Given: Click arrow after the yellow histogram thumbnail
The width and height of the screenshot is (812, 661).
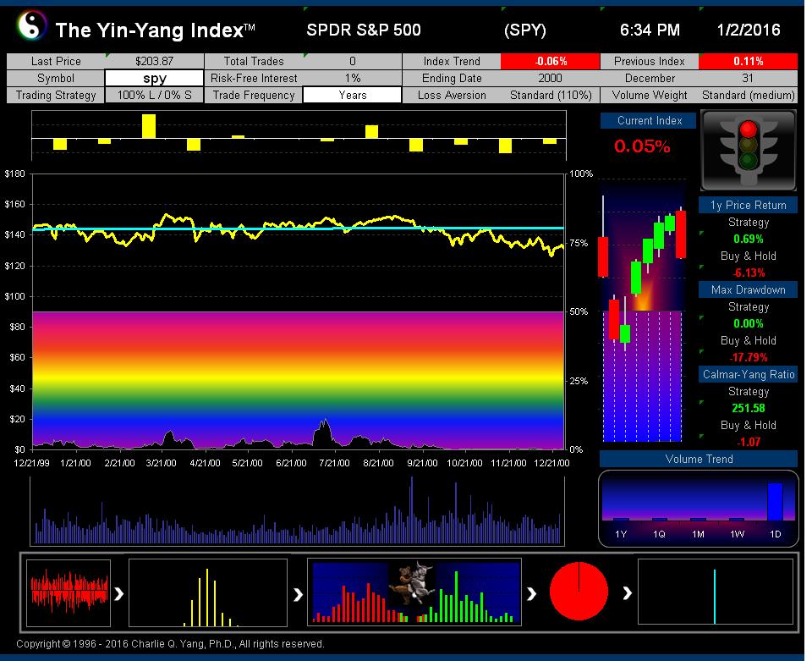Looking at the screenshot, I should (298, 593).
